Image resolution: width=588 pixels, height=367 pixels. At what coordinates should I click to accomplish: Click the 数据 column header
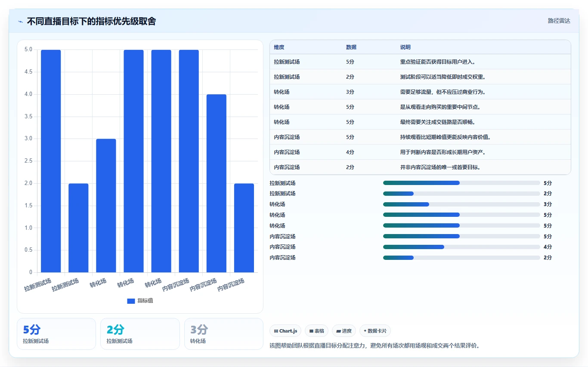pyautogui.click(x=351, y=47)
